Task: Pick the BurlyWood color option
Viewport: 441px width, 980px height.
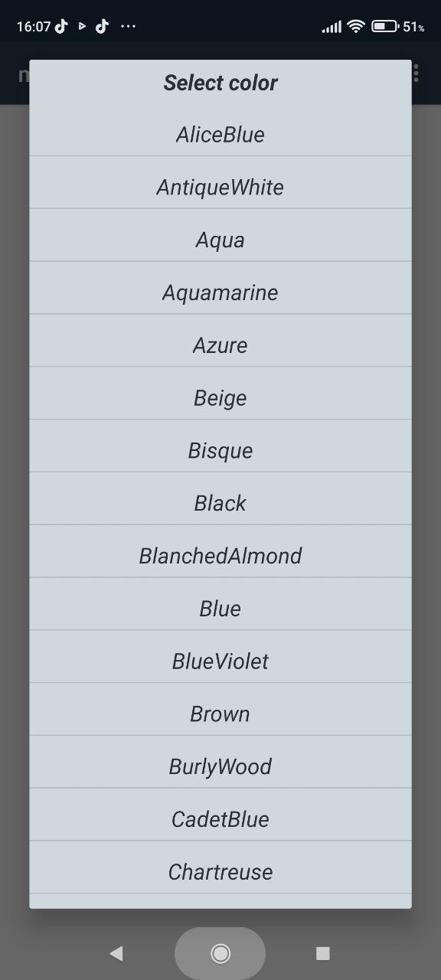Action: point(220,767)
